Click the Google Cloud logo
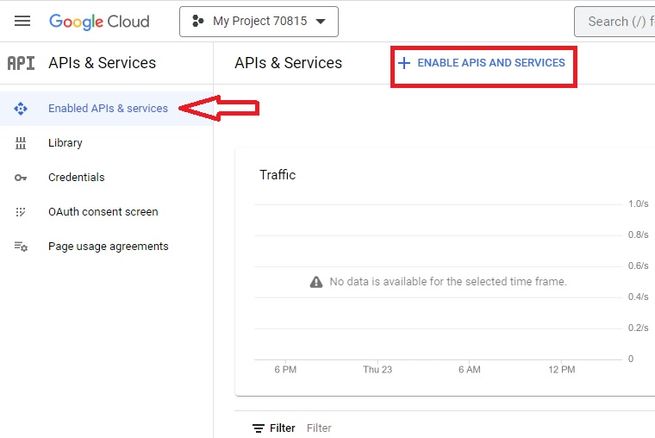The width and height of the screenshot is (655, 438). pos(99,21)
